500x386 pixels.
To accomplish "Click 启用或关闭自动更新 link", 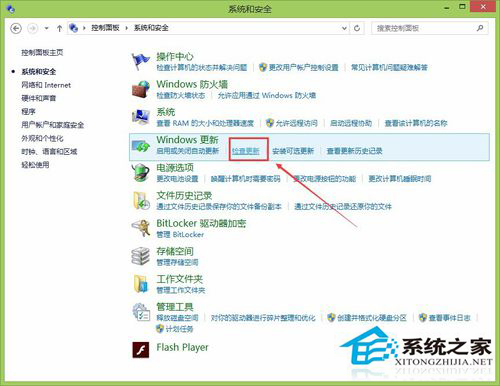I will (188, 151).
